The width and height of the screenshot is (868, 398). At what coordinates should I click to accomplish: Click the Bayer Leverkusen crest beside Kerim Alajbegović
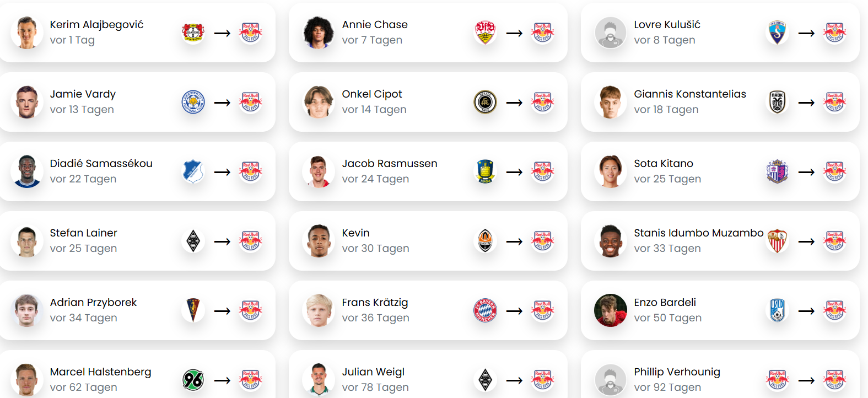click(193, 33)
